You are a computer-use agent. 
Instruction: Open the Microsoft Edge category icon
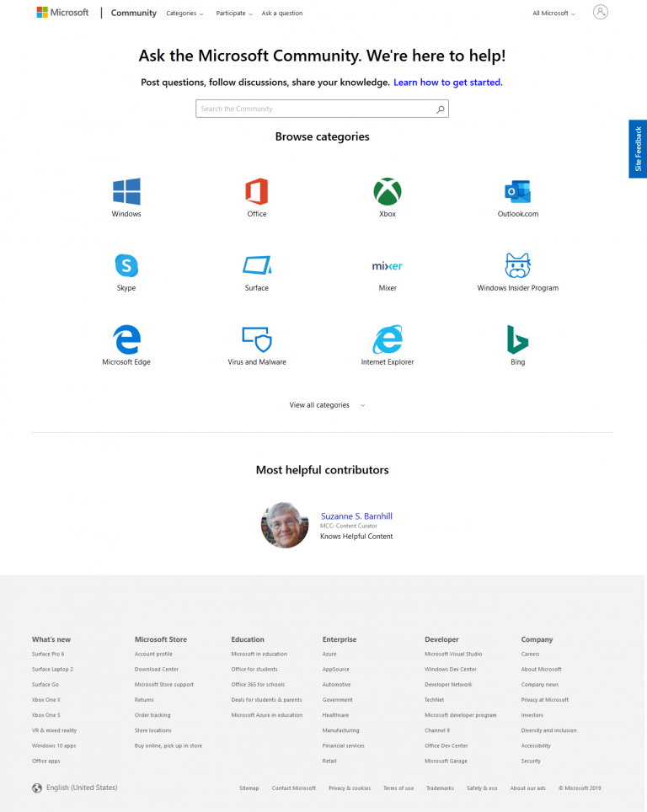pyautogui.click(x=126, y=339)
